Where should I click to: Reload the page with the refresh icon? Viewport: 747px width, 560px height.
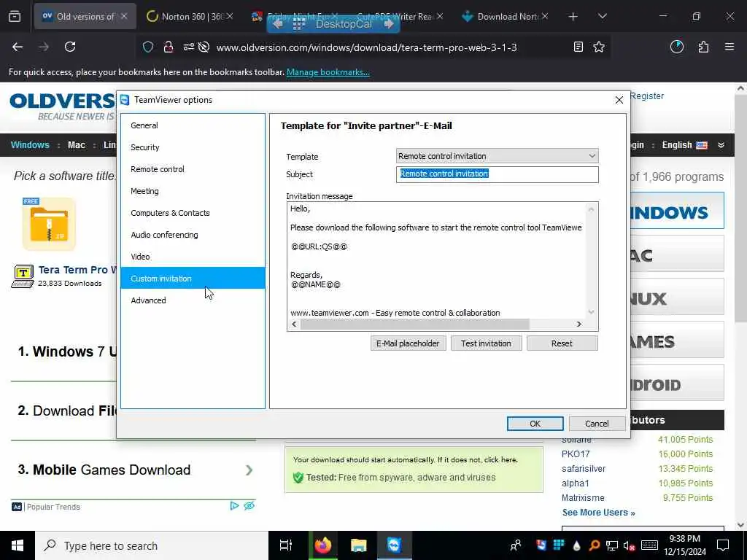coord(70,47)
